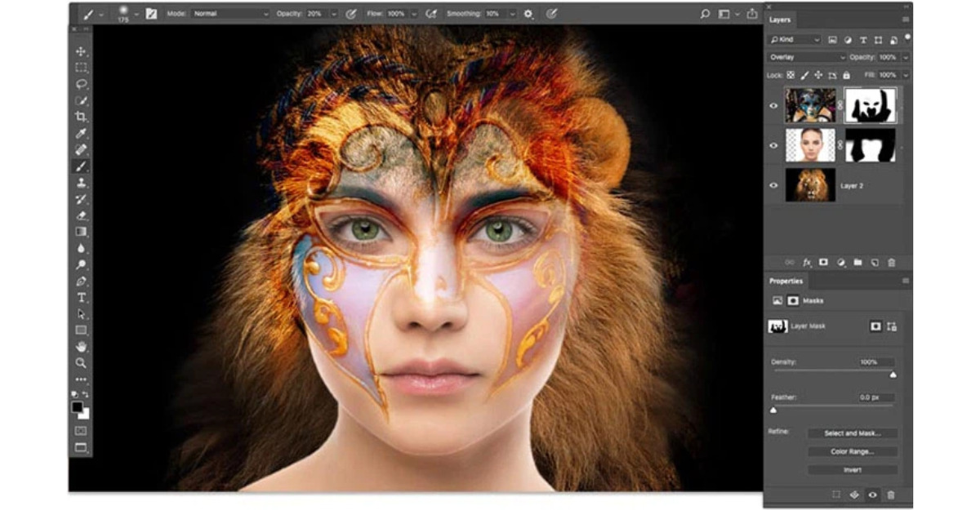Toggle airbrush build-up mode

pos(431,14)
